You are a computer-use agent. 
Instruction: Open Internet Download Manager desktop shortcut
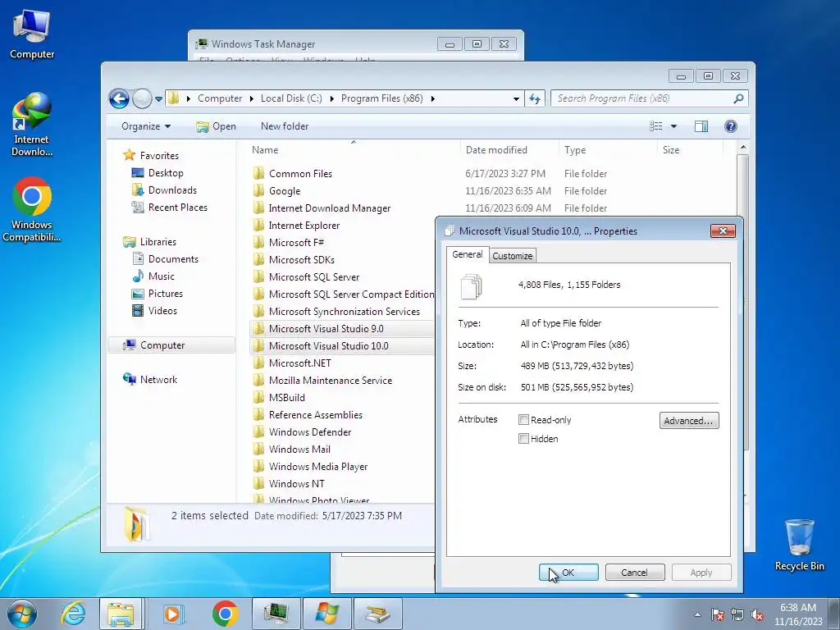tap(32, 125)
